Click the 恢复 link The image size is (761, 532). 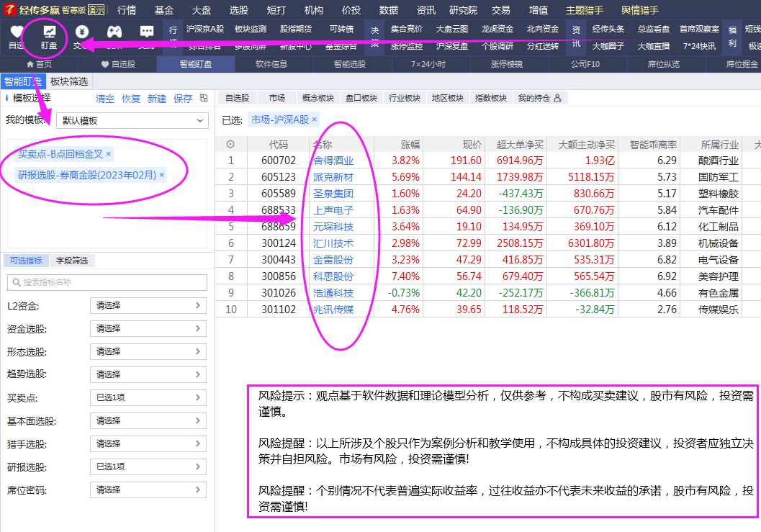131,99
